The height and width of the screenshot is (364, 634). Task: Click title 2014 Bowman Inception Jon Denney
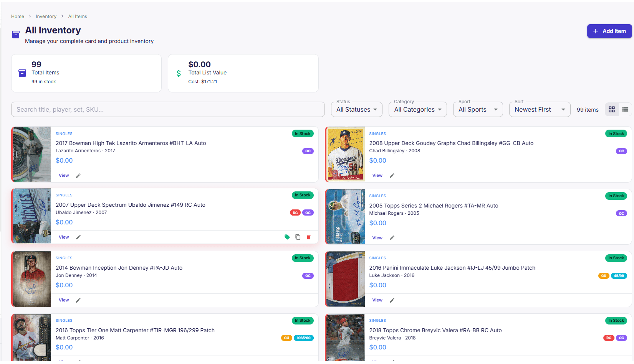point(119,268)
